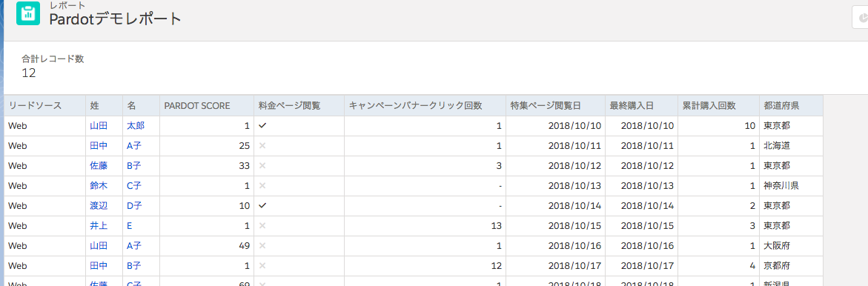Select the 京都府 prefecture cell

(791, 265)
